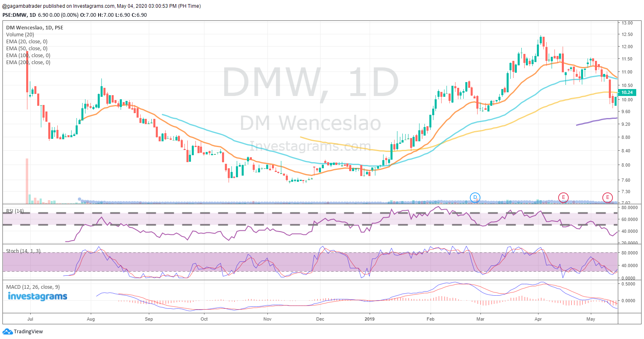The width and height of the screenshot is (644, 339).
Task: Open the E earnings marker near May
Action: click(x=608, y=198)
